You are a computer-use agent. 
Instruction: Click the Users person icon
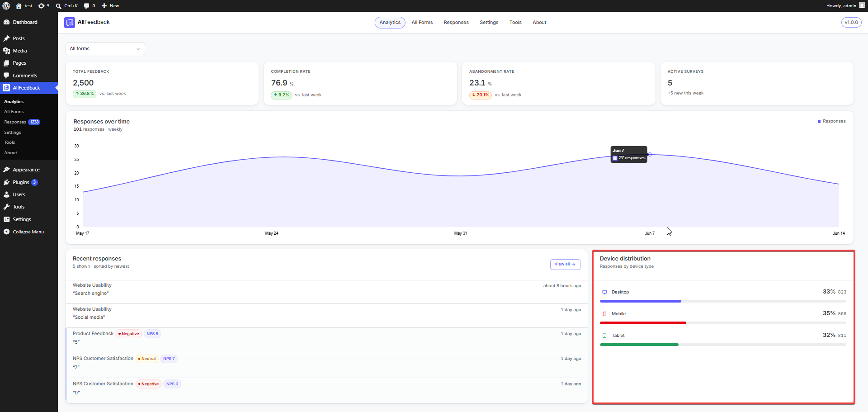[x=7, y=194]
